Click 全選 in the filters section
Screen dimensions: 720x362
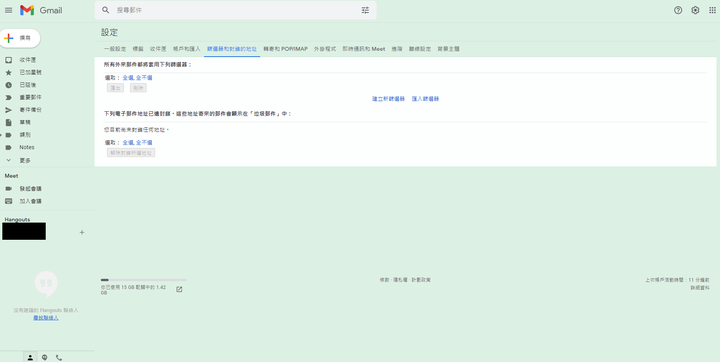click(128, 78)
